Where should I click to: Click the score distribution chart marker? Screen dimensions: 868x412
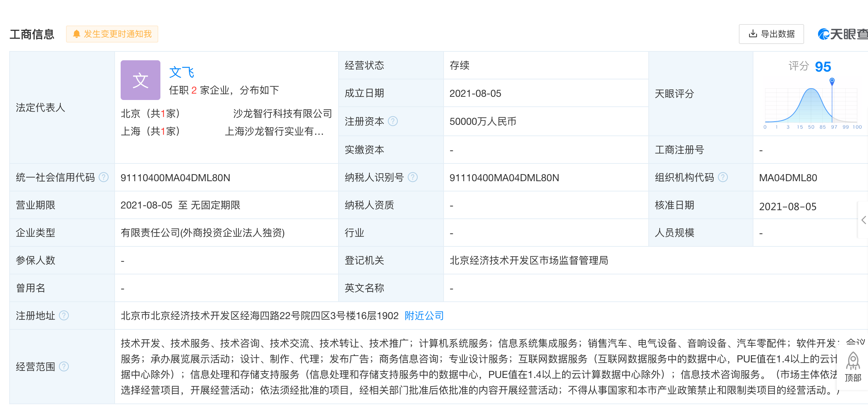[x=832, y=82]
